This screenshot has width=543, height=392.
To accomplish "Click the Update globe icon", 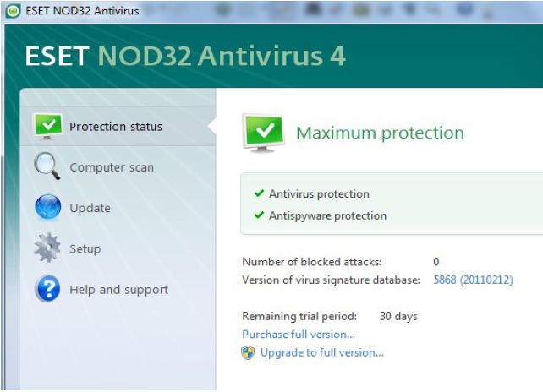I will [47, 207].
